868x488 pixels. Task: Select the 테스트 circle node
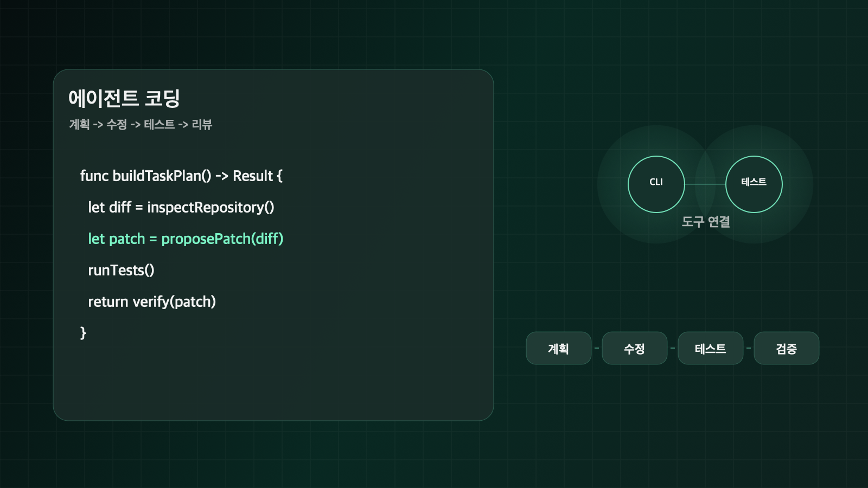754,184
